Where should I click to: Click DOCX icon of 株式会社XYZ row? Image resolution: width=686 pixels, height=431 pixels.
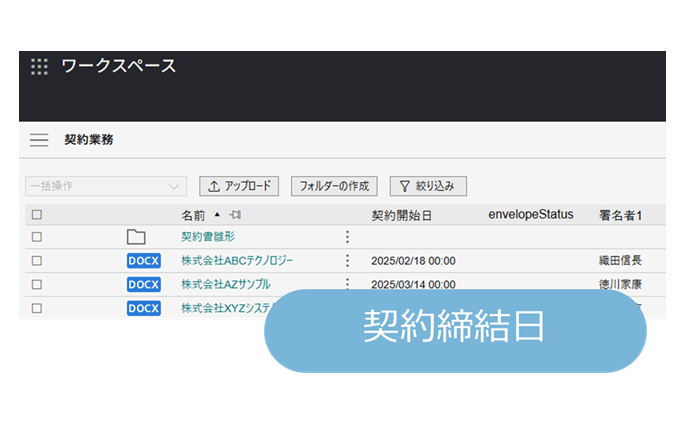click(x=144, y=308)
